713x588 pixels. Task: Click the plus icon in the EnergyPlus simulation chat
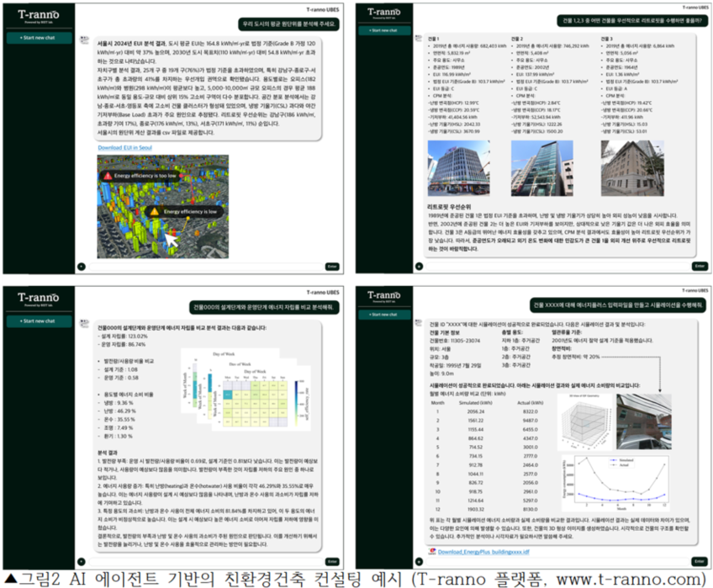click(x=420, y=562)
